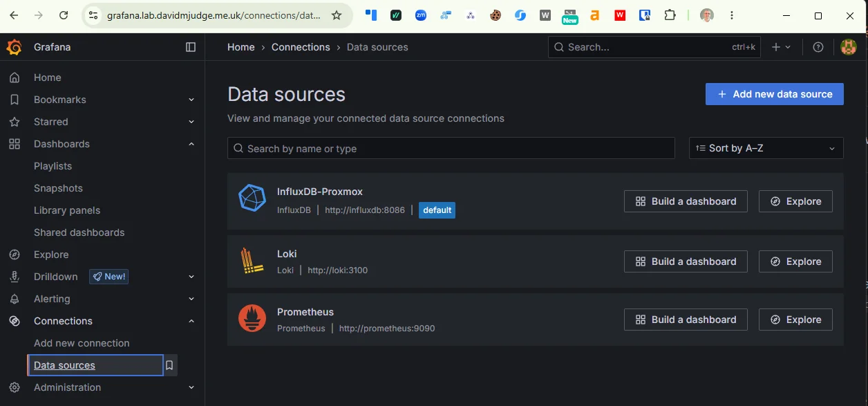Click the Prometheus flame logo icon
The image size is (868, 406).
coord(252,318)
